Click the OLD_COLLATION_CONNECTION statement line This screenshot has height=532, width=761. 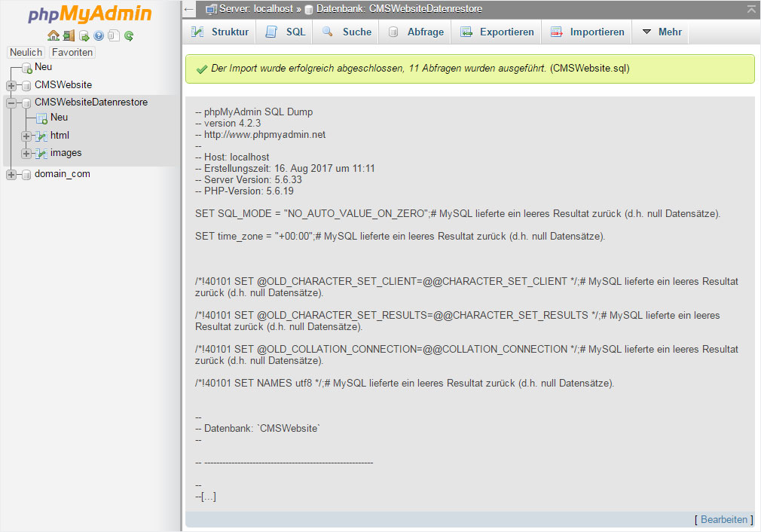466,355
